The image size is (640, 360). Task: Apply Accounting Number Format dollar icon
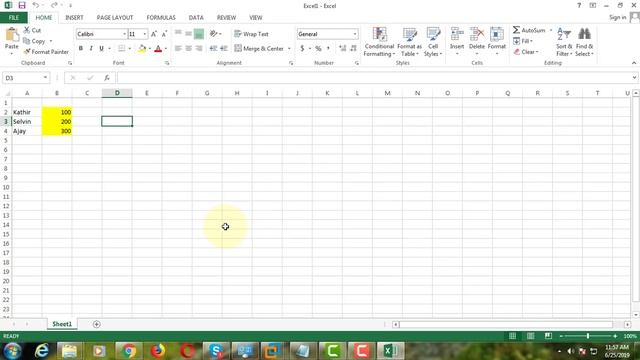302,49
